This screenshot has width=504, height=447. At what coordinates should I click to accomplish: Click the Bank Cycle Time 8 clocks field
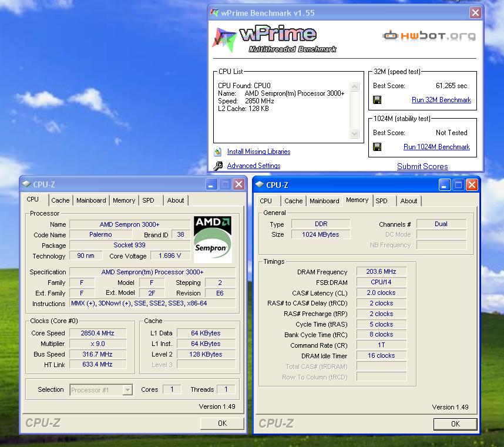coord(381,335)
